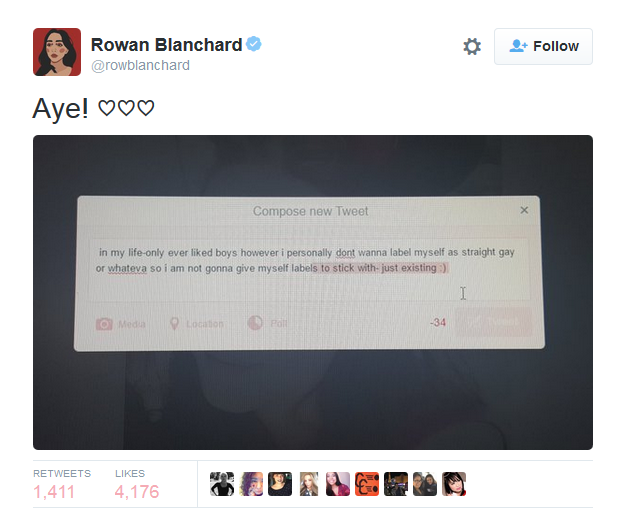The height and width of the screenshot is (519, 627).
Task: Click the Rowan Blanchard display name
Action: pyautogui.click(x=166, y=45)
